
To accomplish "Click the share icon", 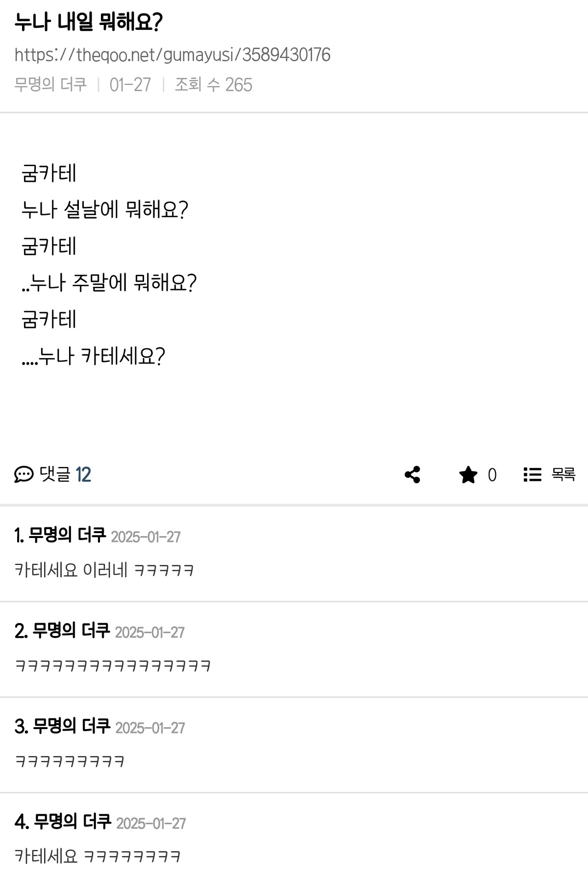I will (x=413, y=474).
